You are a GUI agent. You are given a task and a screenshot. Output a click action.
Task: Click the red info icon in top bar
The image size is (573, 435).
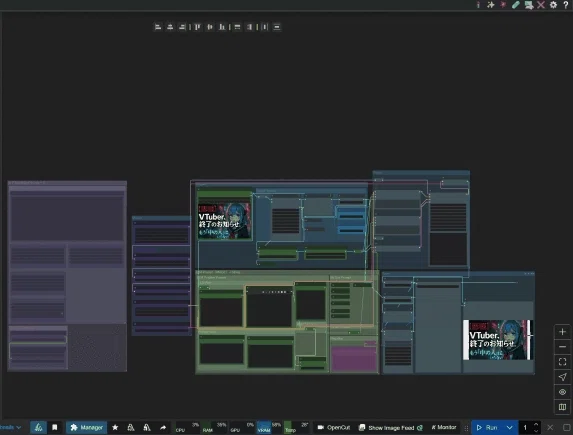[x=478, y=4]
